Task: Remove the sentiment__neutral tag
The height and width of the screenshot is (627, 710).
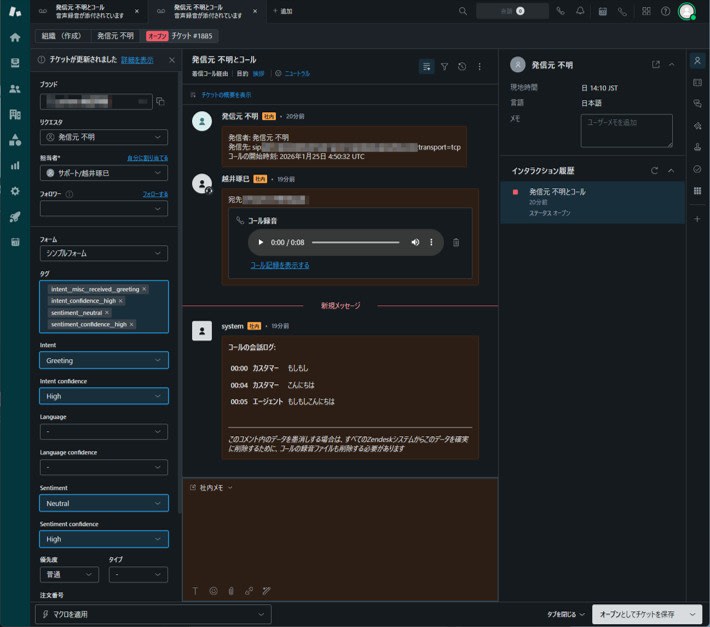Action: click(107, 312)
